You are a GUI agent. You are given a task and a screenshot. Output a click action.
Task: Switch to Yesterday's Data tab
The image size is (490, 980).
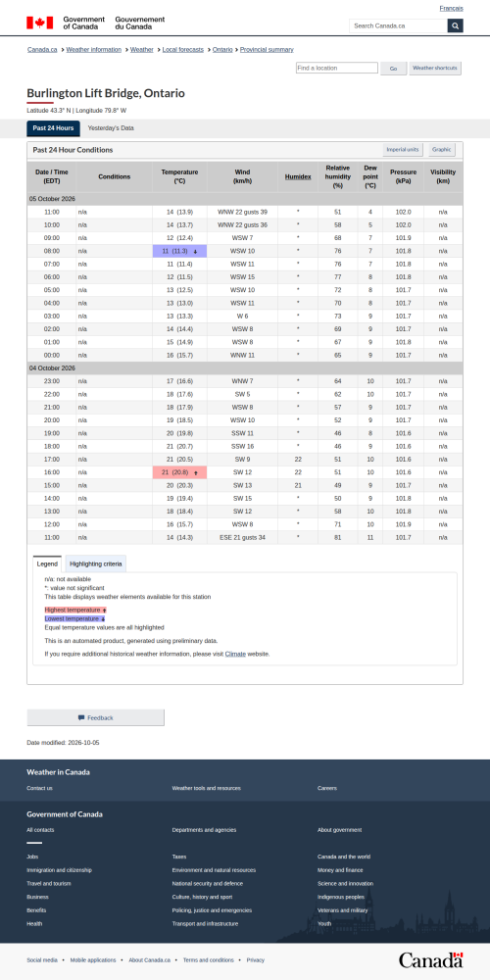point(111,128)
